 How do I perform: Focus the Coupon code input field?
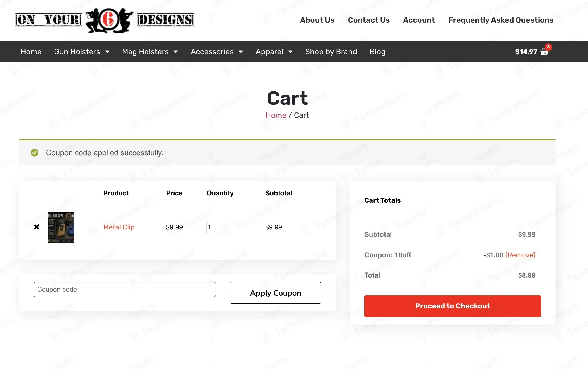(125, 290)
